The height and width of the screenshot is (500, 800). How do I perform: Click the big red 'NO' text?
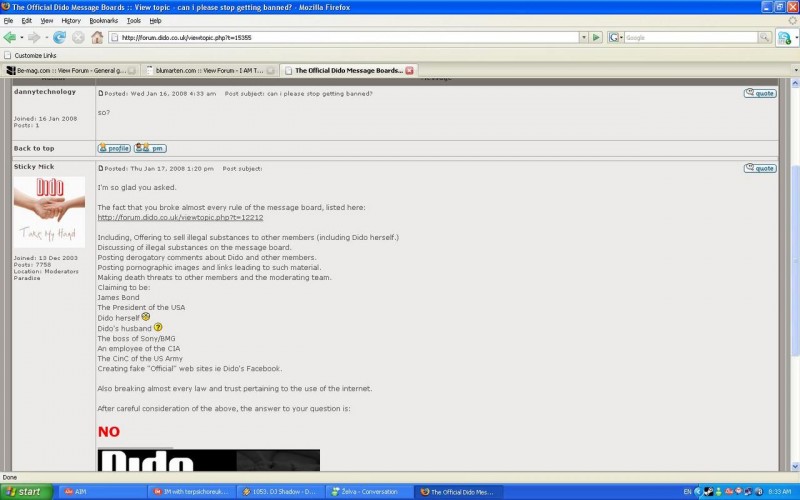(x=109, y=432)
